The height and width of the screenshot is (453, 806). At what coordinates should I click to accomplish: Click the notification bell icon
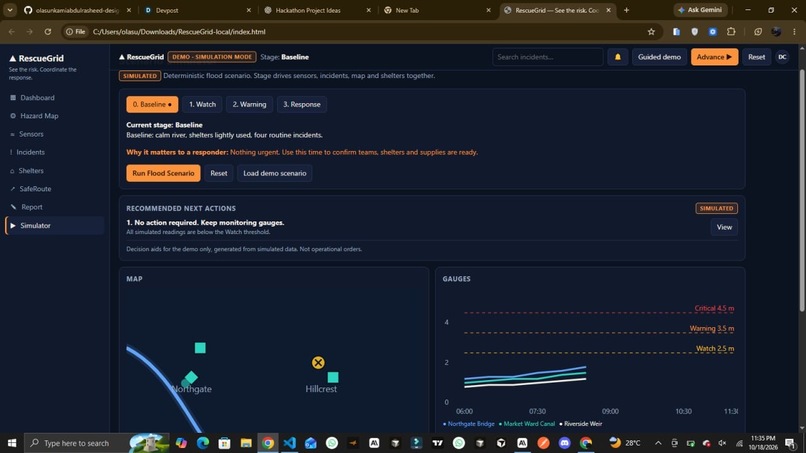(617, 57)
